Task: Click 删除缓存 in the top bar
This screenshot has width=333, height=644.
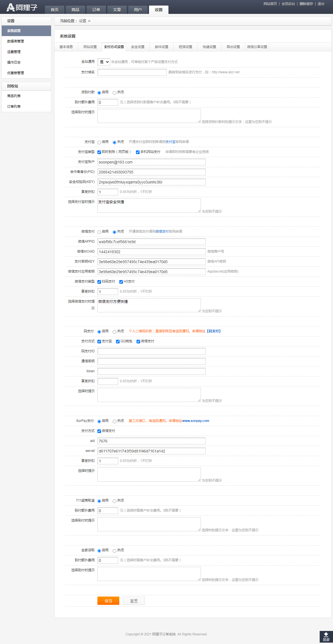Action: (x=306, y=4)
